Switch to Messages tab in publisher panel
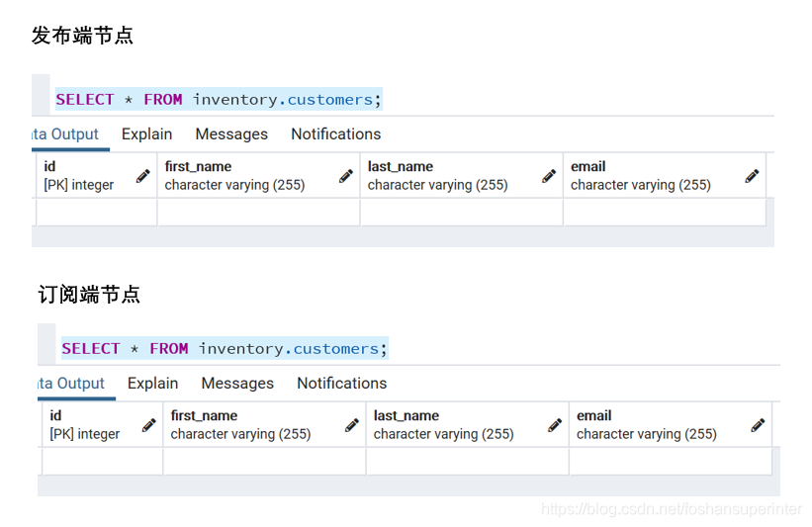This screenshot has height=527, width=812. pos(231,134)
